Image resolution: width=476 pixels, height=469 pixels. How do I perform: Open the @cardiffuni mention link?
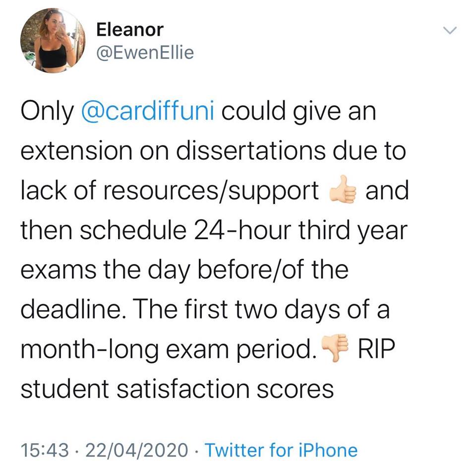point(148,111)
